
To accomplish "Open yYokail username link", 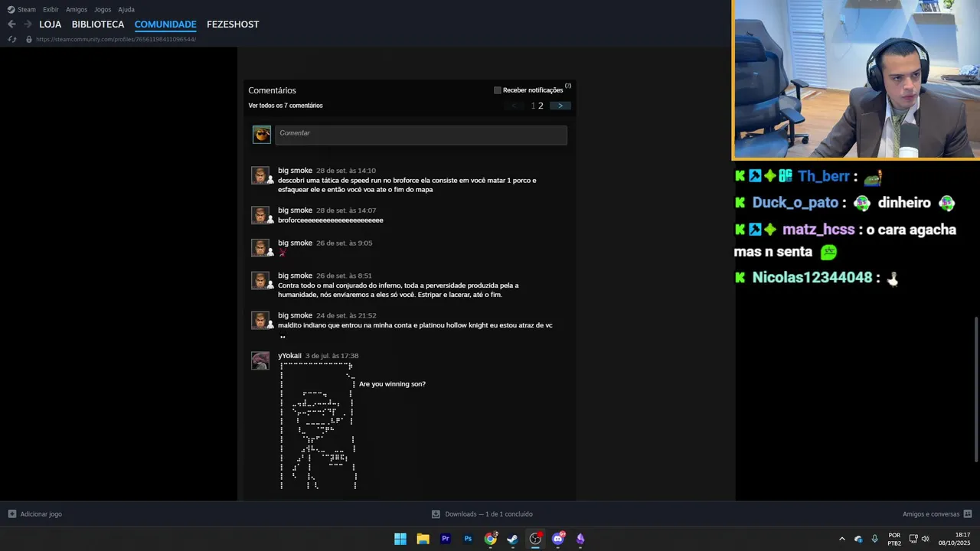I will (x=289, y=356).
